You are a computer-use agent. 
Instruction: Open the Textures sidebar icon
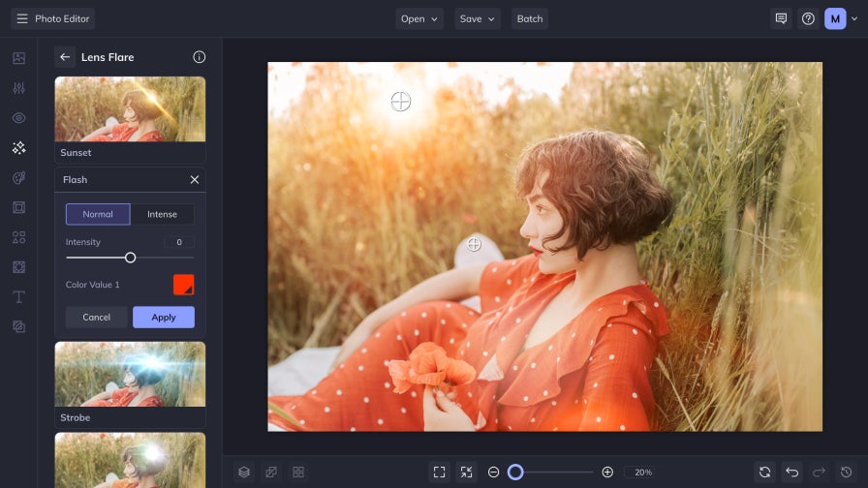[x=18, y=327]
